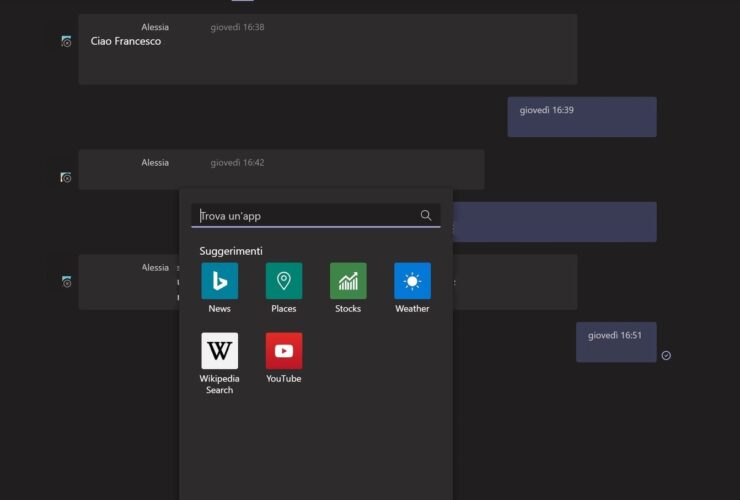Click the 'YouTube' label text
Viewport: 740px width, 500px height.
284,378
